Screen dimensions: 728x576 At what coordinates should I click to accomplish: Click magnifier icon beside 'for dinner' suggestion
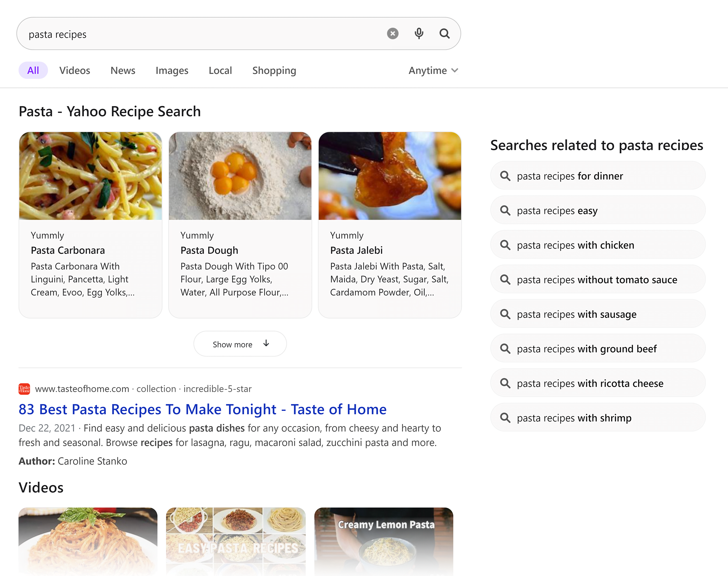[x=505, y=176]
